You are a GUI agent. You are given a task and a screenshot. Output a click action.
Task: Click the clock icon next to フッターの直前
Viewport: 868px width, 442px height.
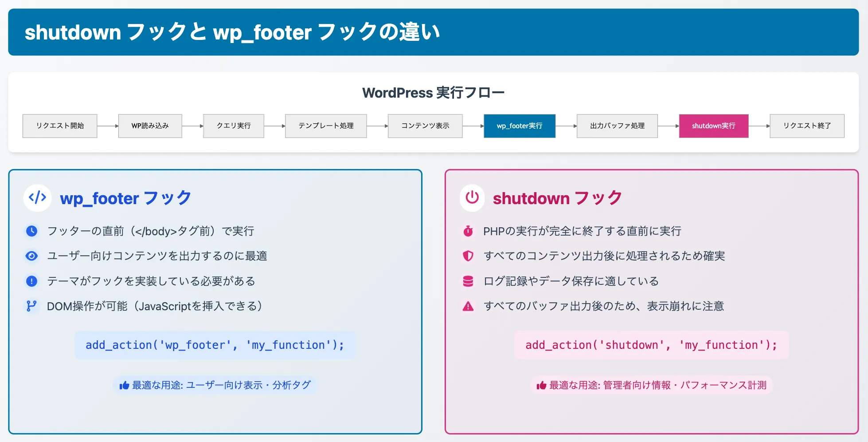pyautogui.click(x=31, y=231)
